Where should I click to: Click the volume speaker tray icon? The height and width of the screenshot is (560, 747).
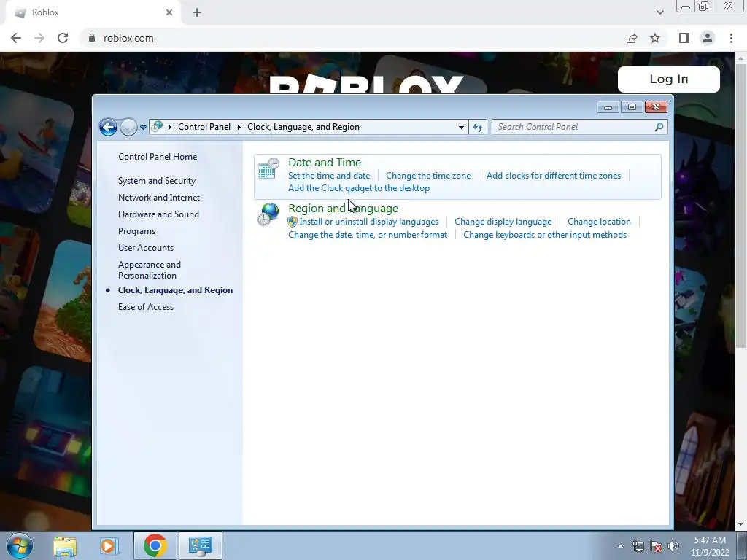[673, 546]
